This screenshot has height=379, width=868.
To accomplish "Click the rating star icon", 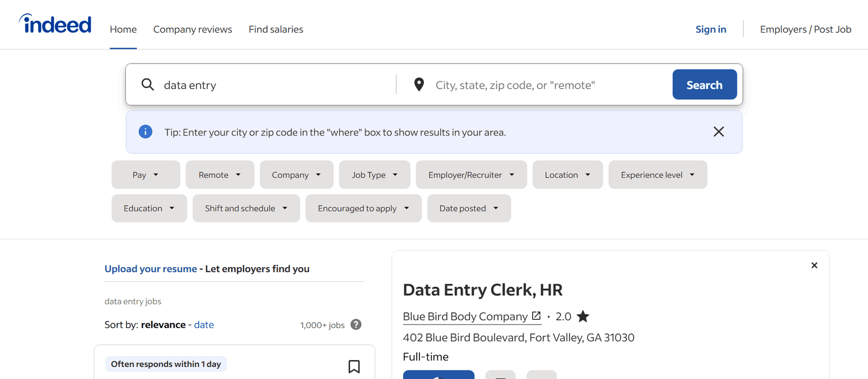I will tap(583, 316).
